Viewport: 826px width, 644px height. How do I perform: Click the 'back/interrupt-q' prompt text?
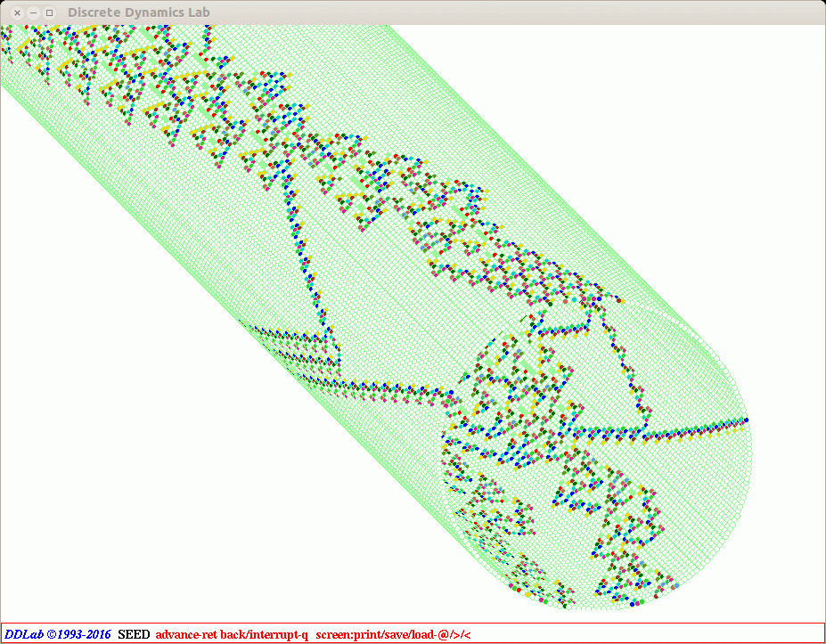265,634
